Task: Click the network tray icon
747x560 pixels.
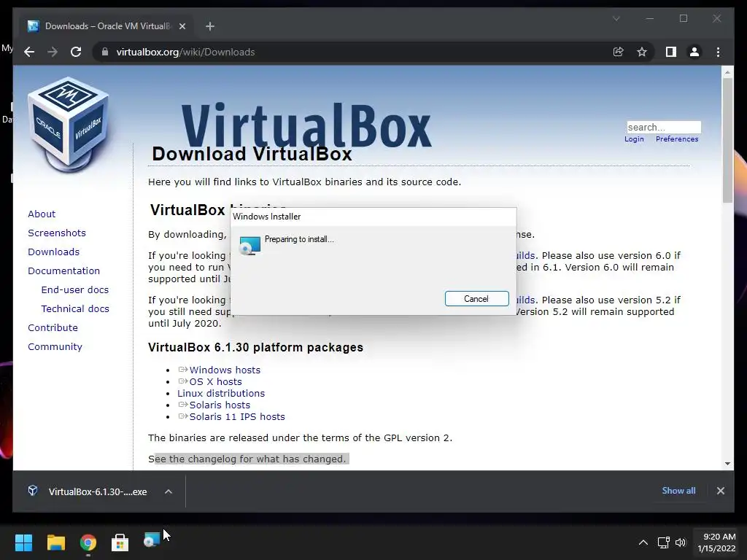Action: point(664,542)
